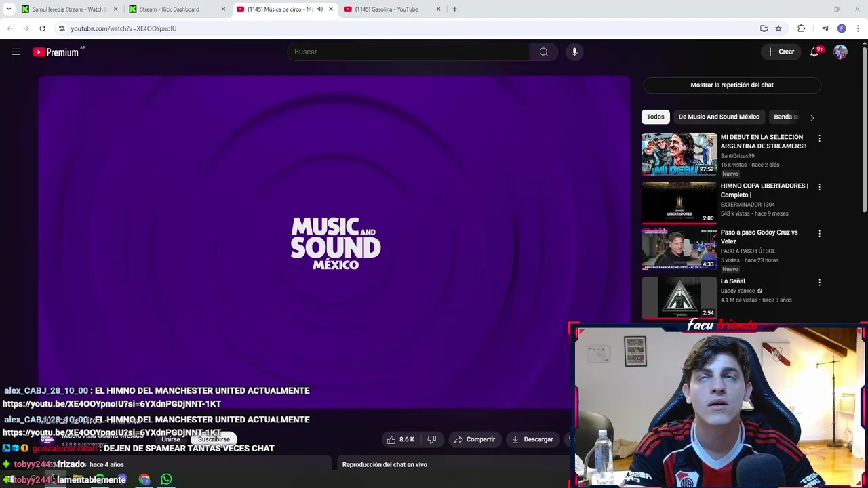Start voice search with microphone icon
The width and height of the screenshot is (868, 488).
coord(574,52)
